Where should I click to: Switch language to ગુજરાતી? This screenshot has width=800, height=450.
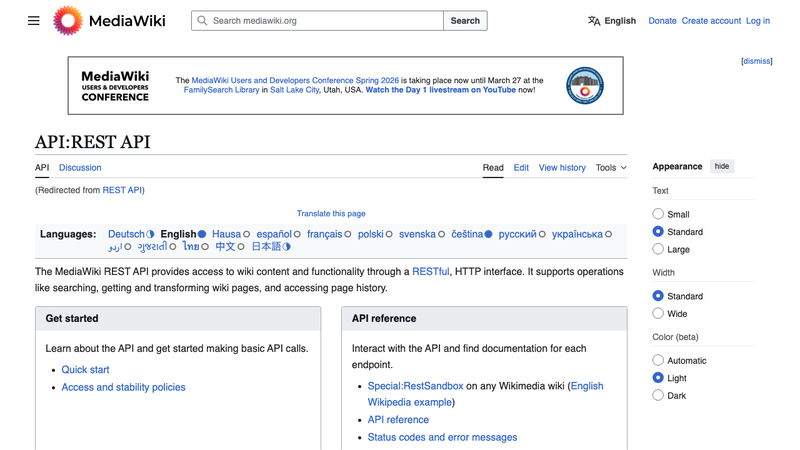point(152,247)
